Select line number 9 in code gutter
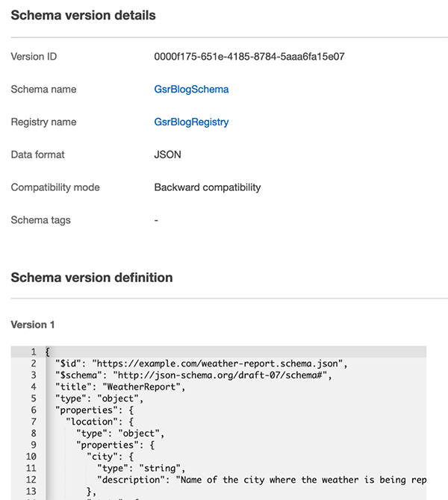Image resolution: width=448 pixels, height=500 pixels. click(x=34, y=446)
